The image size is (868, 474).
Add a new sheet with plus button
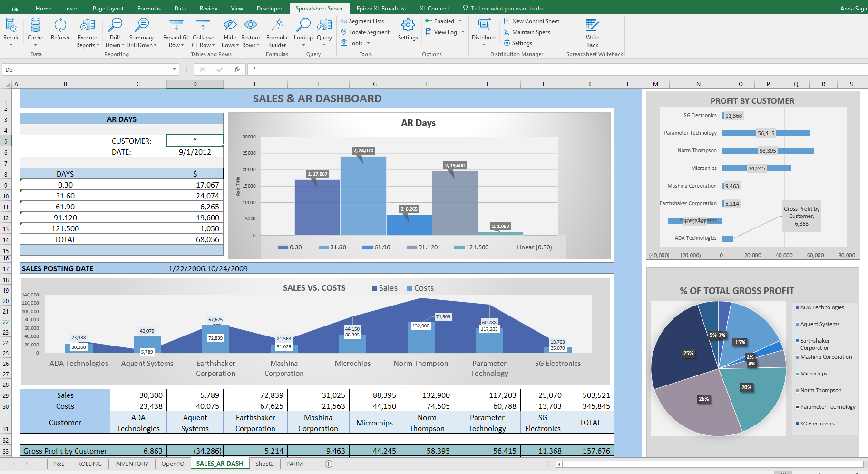328,464
